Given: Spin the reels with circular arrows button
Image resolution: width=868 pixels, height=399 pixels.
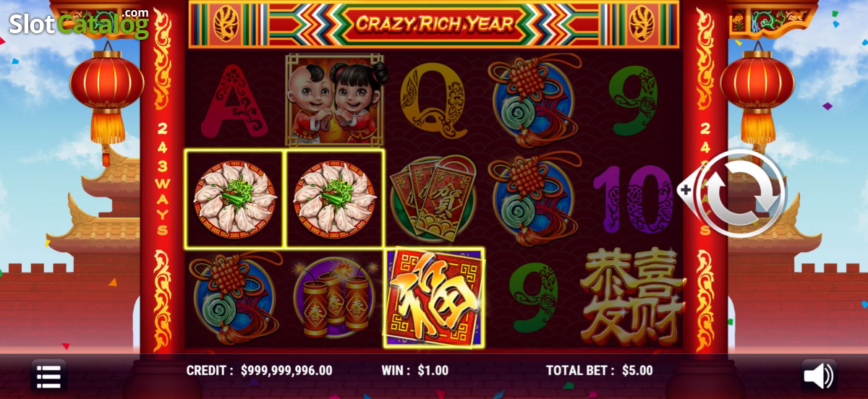Looking at the screenshot, I should point(743,193).
